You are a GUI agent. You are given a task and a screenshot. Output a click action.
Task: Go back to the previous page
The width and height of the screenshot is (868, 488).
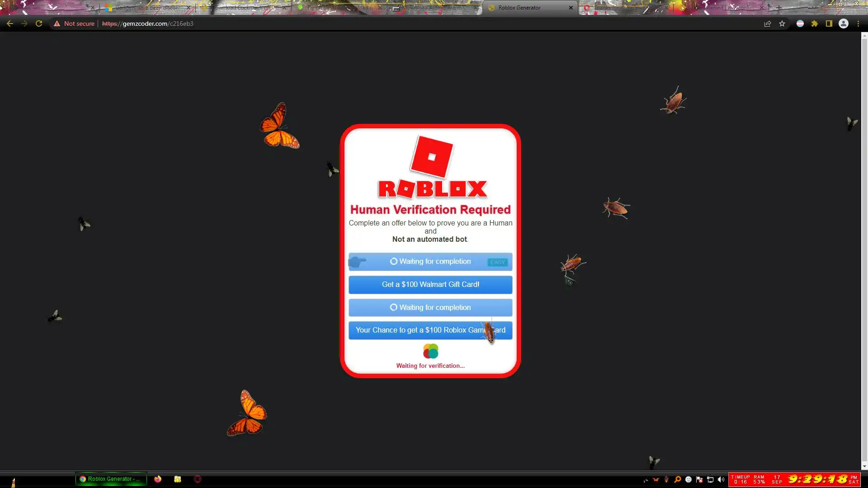pyautogui.click(x=10, y=23)
